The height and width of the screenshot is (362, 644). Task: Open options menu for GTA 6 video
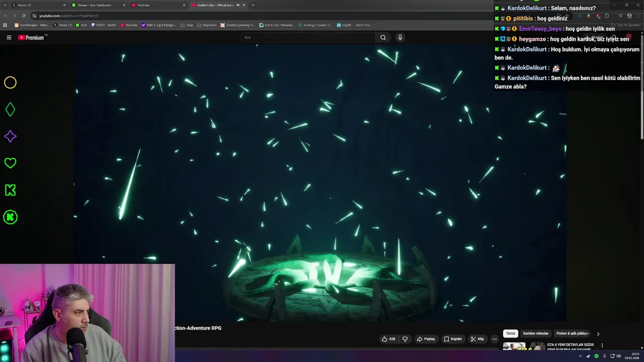click(602, 345)
